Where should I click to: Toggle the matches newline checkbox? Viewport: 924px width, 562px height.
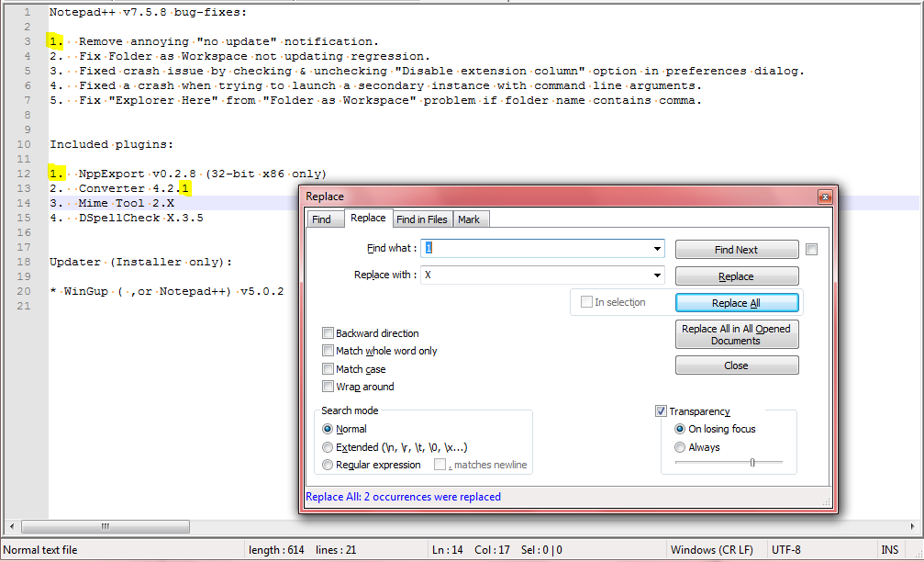(440, 465)
